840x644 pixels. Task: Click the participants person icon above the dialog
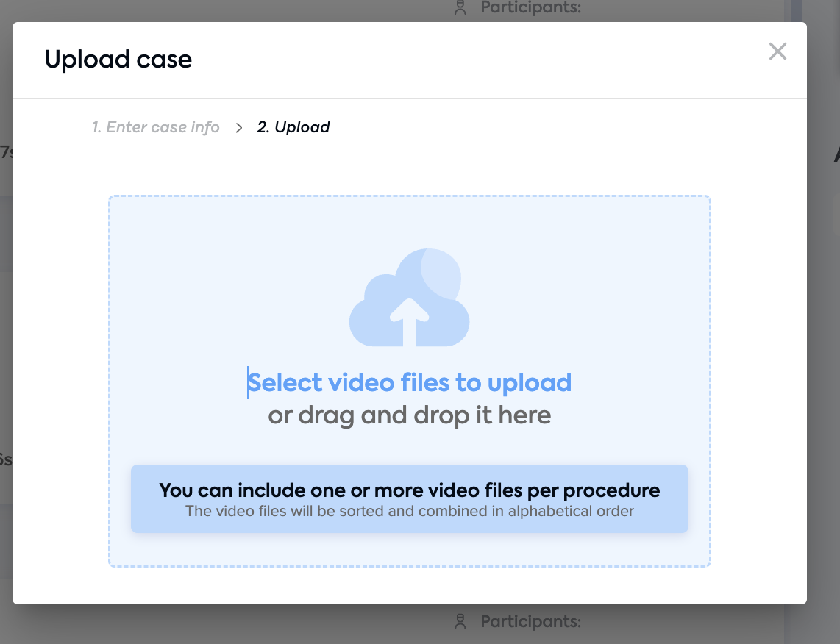[460, 7]
